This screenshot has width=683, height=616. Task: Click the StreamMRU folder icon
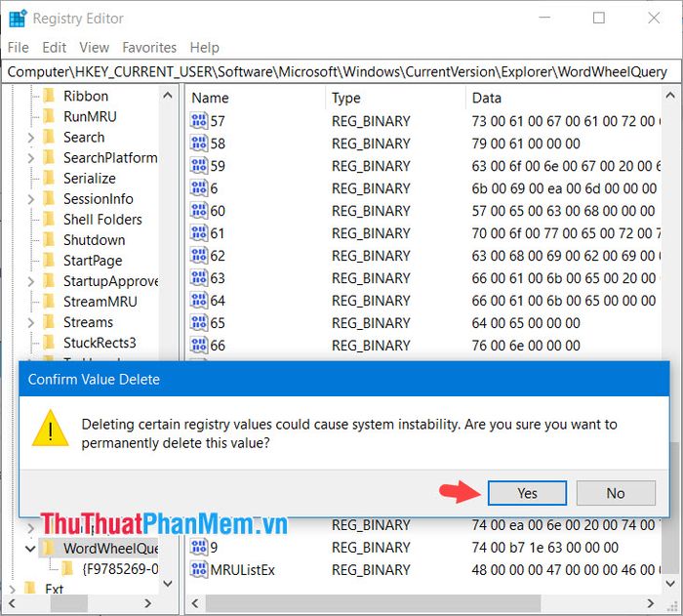[x=49, y=302]
